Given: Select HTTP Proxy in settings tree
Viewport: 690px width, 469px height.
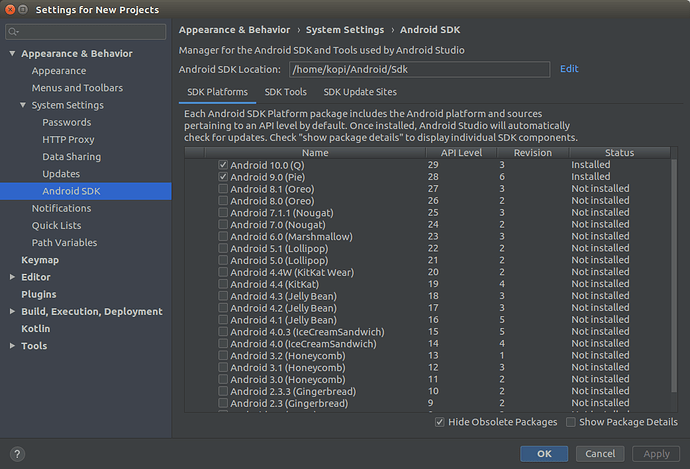Looking at the screenshot, I should pos(68,139).
